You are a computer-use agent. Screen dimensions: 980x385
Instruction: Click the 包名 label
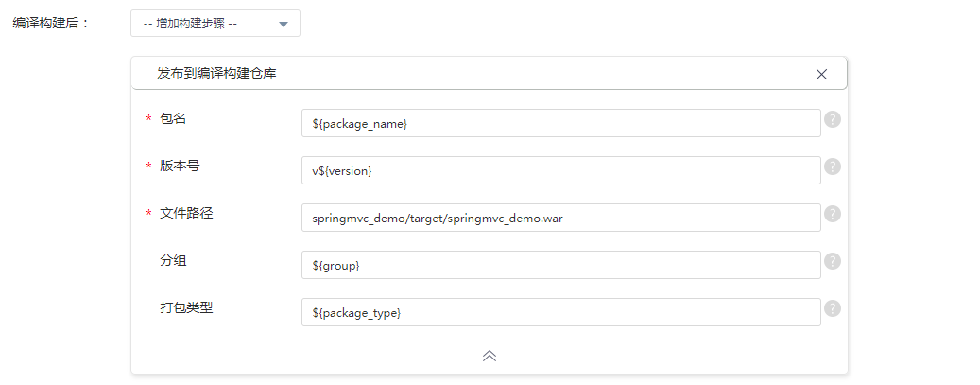174,118
